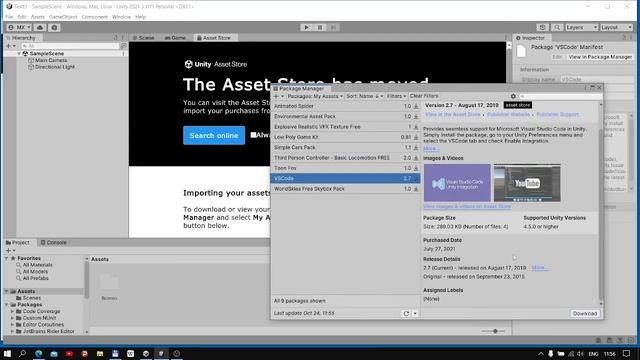This screenshot has width=640, height=360.
Task: Open the Layers dropdown
Action: tap(582, 27)
